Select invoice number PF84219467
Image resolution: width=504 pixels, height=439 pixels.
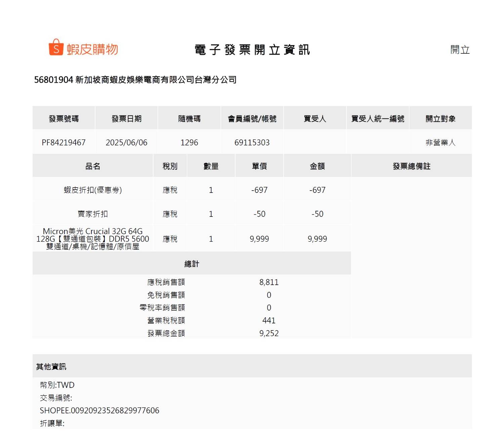64,143
